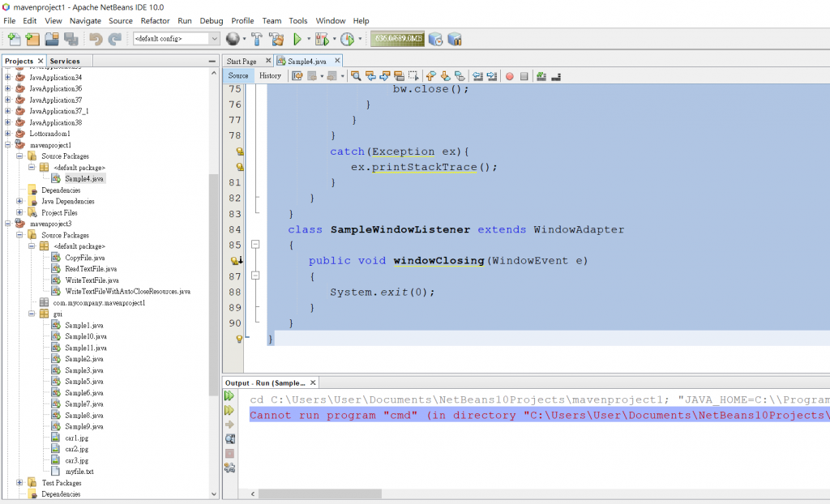
Task: Click the Debug Project icon
Action: tap(321, 39)
